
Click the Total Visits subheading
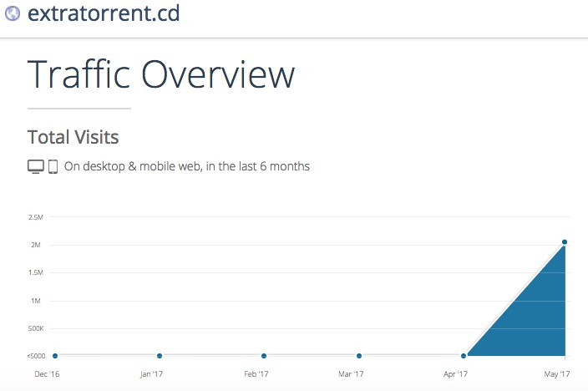coord(73,137)
